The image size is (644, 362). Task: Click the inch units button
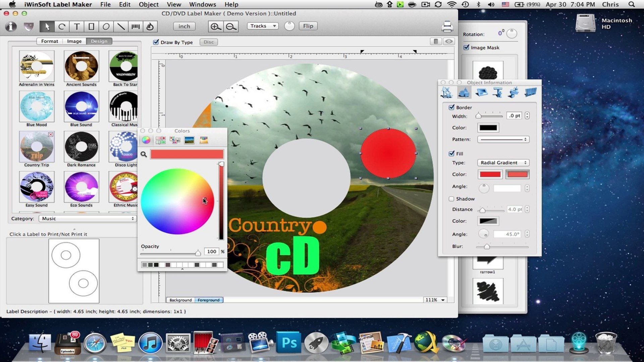[x=184, y=26]
